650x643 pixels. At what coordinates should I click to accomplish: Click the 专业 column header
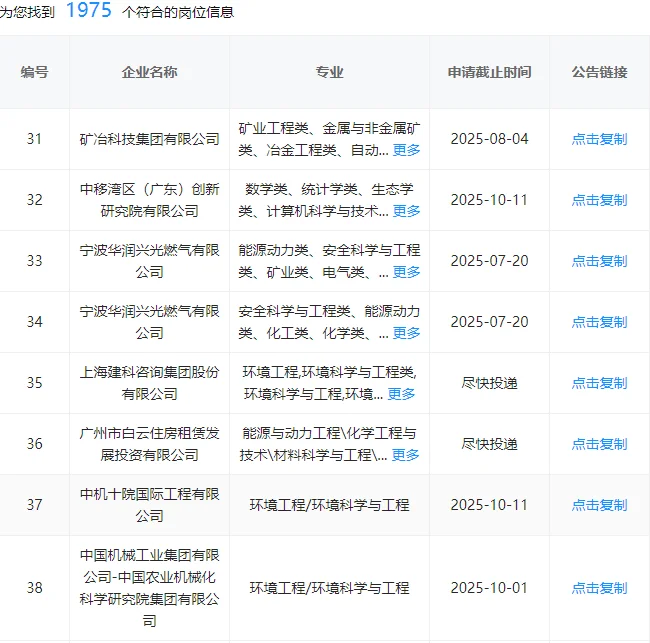point(330,72)
